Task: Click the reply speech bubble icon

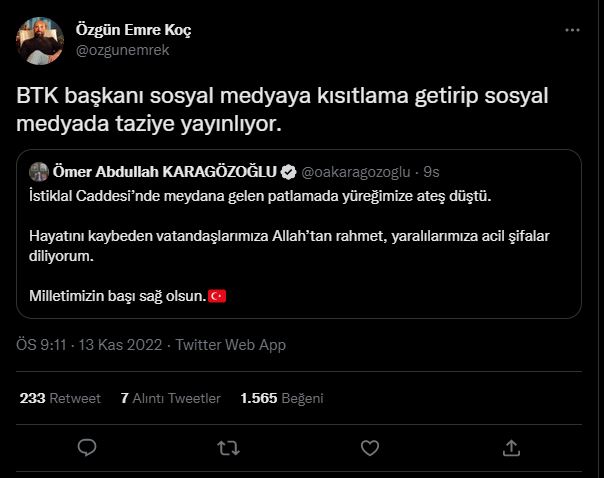Action: [87, 446]
